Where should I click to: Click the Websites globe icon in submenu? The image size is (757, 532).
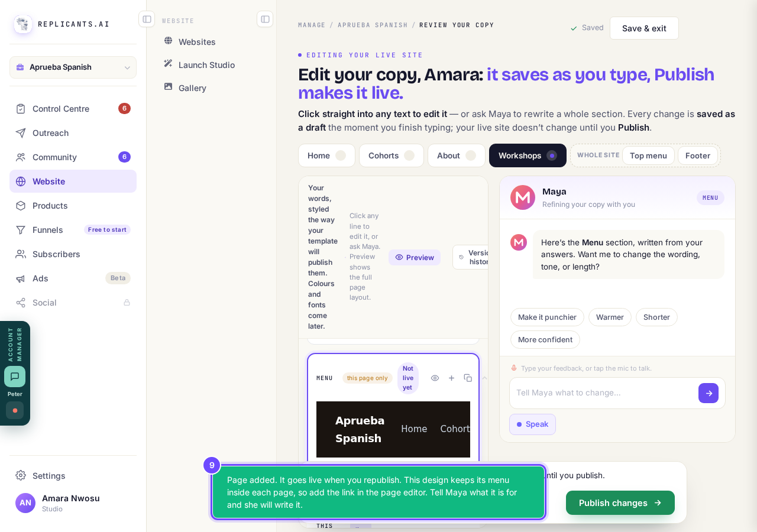click(169, 41)
